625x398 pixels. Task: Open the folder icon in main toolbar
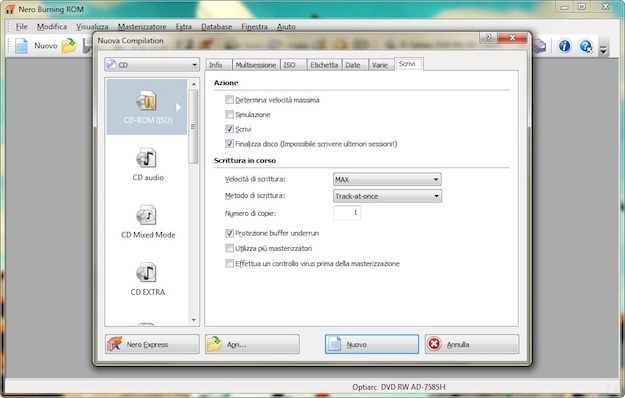tap(69, 46)
